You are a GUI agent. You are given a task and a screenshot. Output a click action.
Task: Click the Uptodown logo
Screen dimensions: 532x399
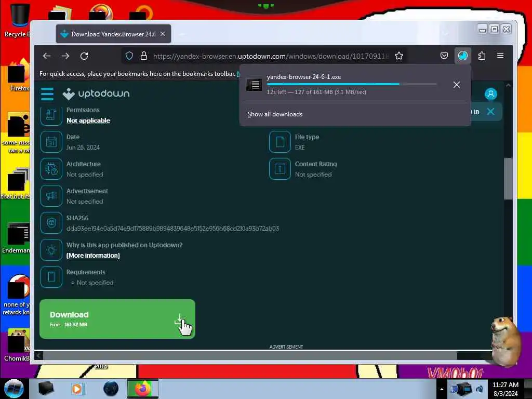pos(96,94)
